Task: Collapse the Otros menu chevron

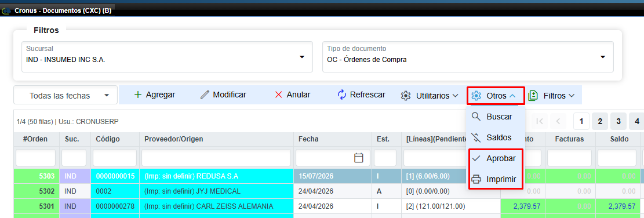Action: (512, 96)
